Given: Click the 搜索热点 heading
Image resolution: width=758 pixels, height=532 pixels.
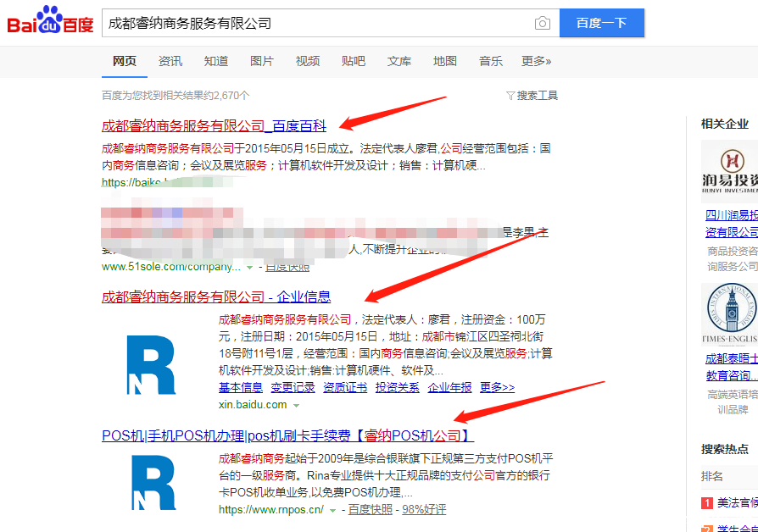Looking at the screenshot, I should tap(725, 449).
